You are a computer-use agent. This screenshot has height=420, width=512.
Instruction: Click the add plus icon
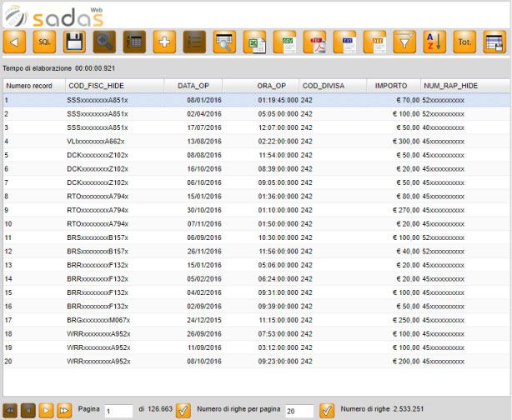click(x=164, y=42)
